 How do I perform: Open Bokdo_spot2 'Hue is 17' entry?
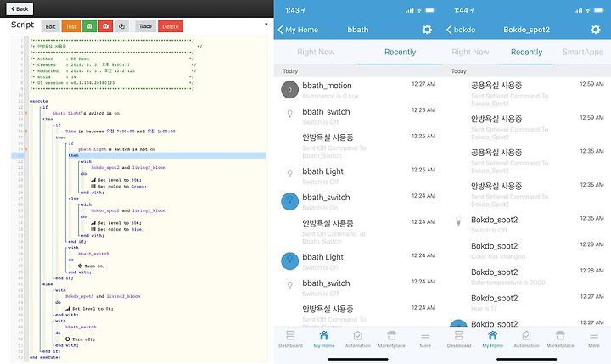click(x=527, y=303)
